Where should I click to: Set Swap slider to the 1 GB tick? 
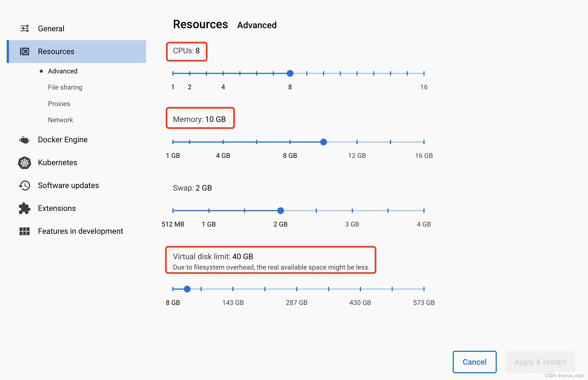point(209,211)
